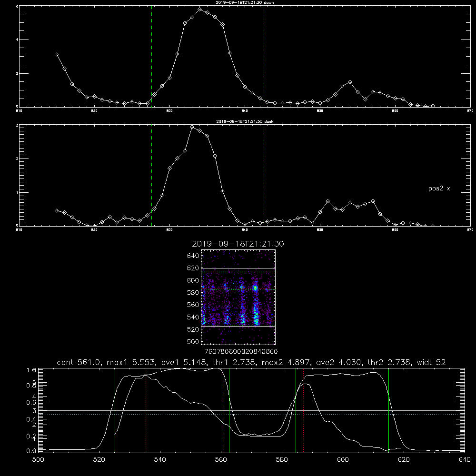Image resolution: width=476 pixels, height=476 pixels.
Task: Click the "560" label on bottom plot x-axis
Action: [221, 460]
